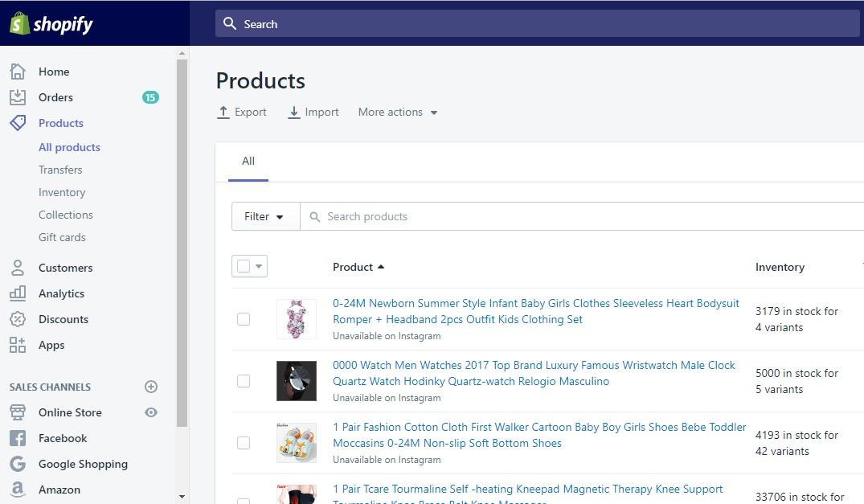This screenshot has height=504, width=864.
Task: Toggle Online Store visibility eye icon
Action: pos(153,412)
